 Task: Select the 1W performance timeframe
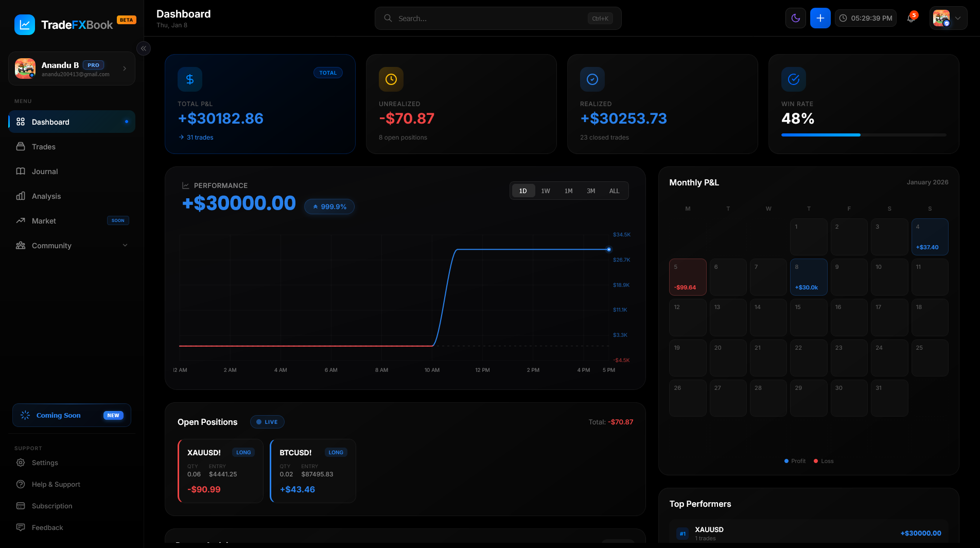pyautogui.click(x=546, y=191)
